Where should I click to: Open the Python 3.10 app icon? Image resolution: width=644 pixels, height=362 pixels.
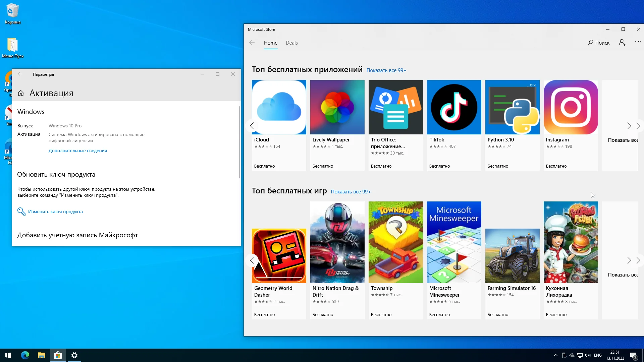pos(512,107)
